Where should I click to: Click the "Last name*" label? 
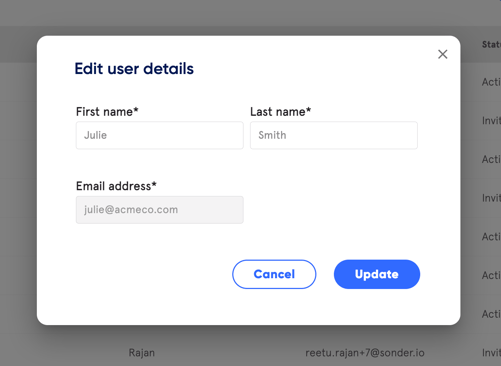point(280,112)
